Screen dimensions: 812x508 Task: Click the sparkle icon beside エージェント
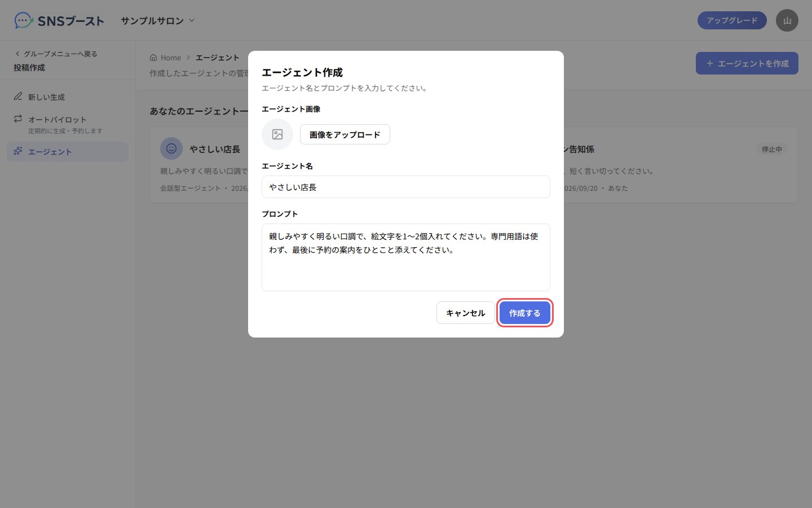tap(18, 151)
